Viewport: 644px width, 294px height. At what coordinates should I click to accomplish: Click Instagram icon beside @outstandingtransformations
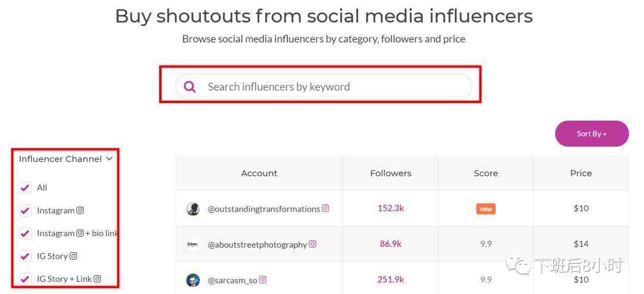click(326, 208)
